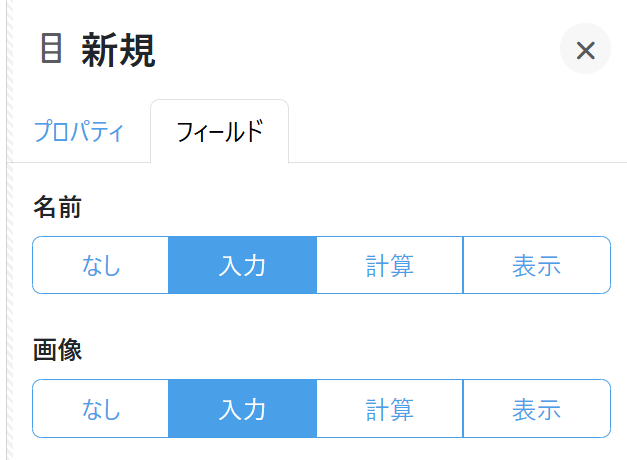This screenshot has height=460, width=627.
Task: Make 画像 display-only via 表示
Action: click(536, 408)
